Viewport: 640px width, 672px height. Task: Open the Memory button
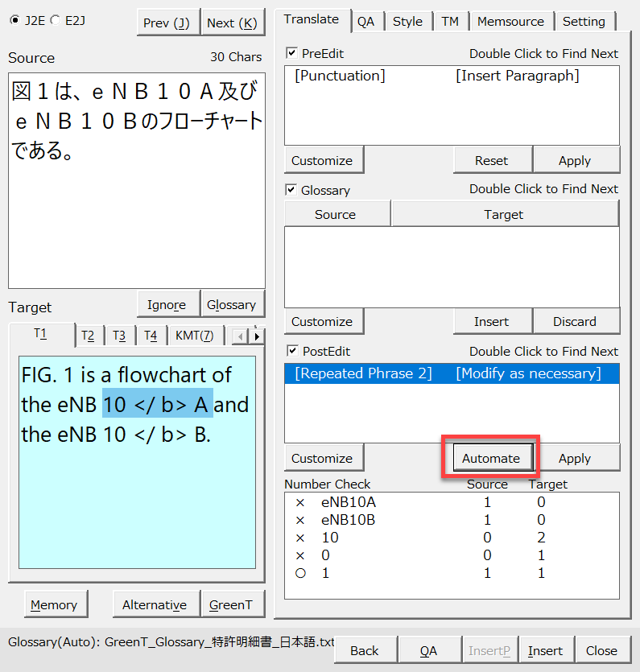click(54, 605)
